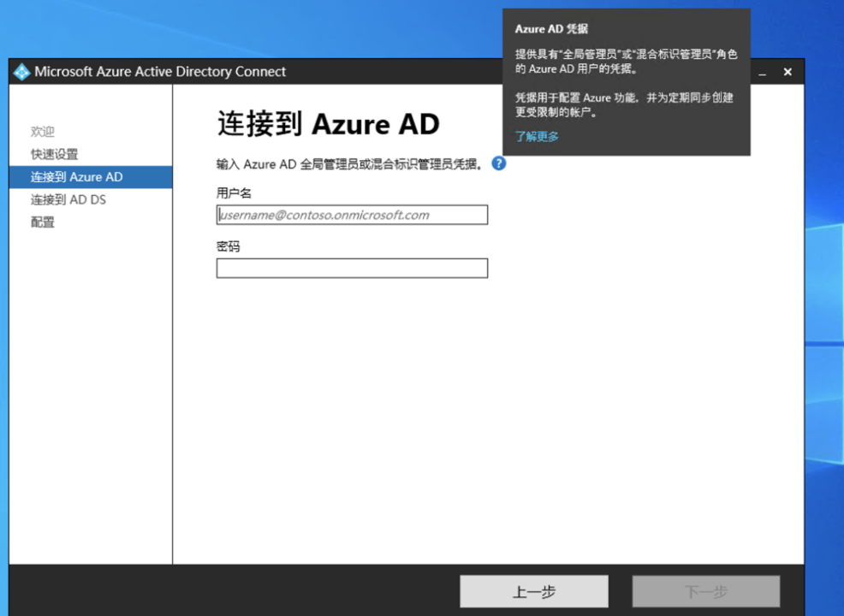Select 配置 step in sidebar
Viewport: 844px width, 616px height.
[43, 222]
